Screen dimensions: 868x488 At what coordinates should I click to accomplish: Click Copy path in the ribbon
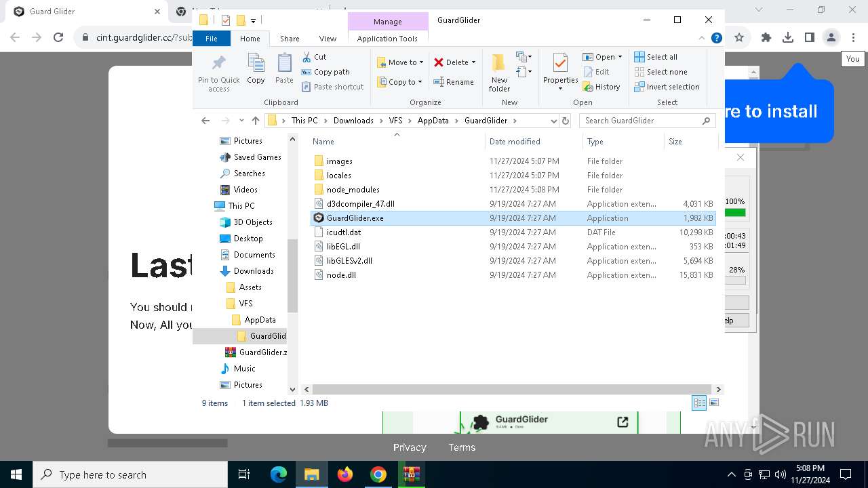pos(325,72)
